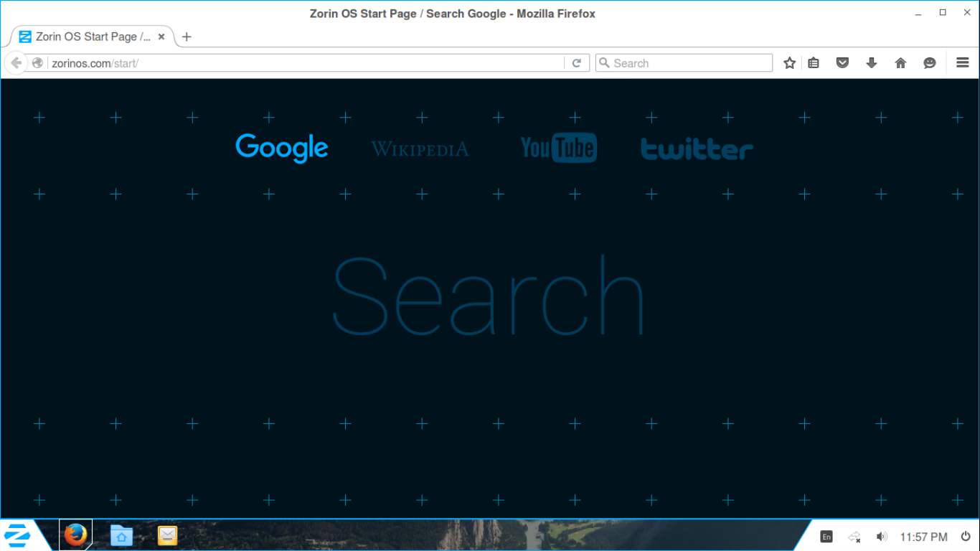Open the power button in system tray
This screenshot has height=551, width=980.
click(x=966, y=537)
